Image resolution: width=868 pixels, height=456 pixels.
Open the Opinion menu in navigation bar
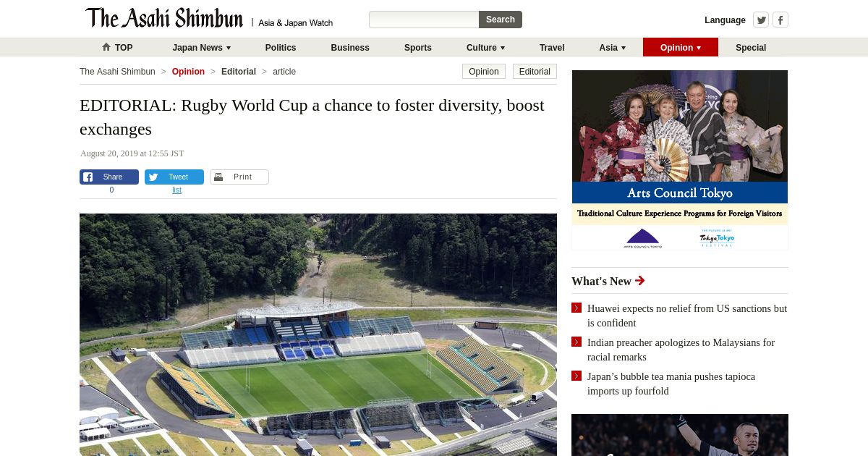coord(681,48)
